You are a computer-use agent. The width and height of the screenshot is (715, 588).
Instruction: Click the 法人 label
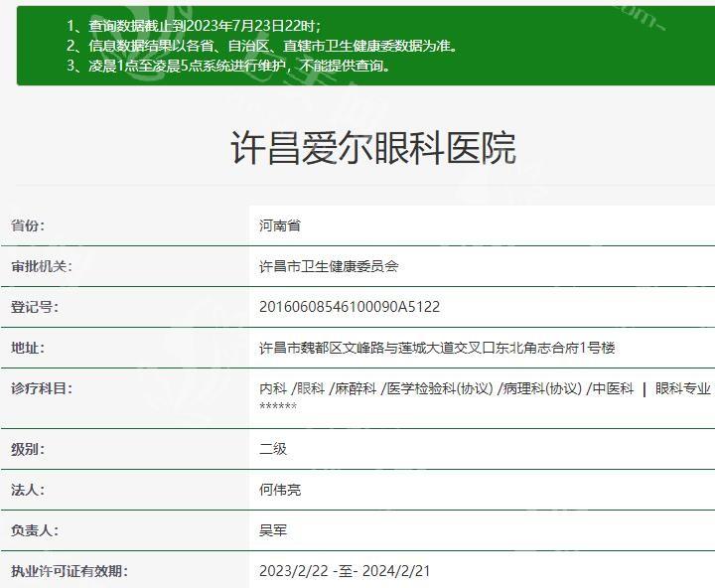[x=28, y=490]
